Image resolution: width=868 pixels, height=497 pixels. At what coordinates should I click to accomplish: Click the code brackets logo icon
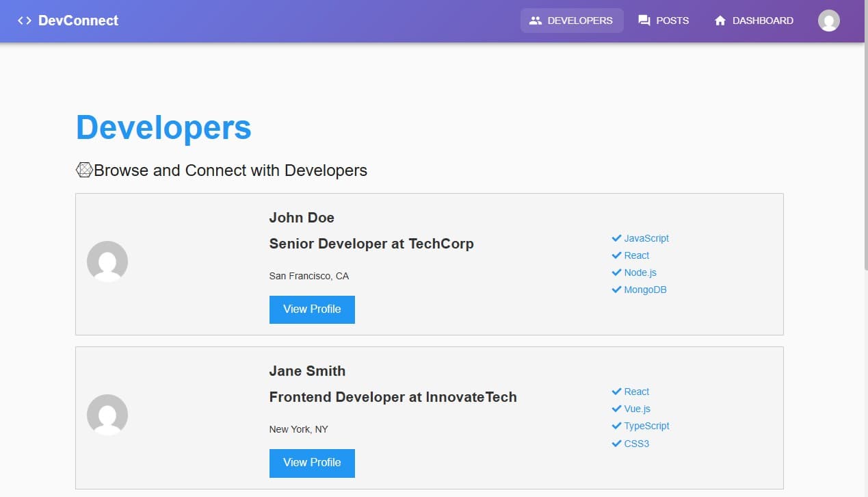pyautogui.click(x=24, y=21)
